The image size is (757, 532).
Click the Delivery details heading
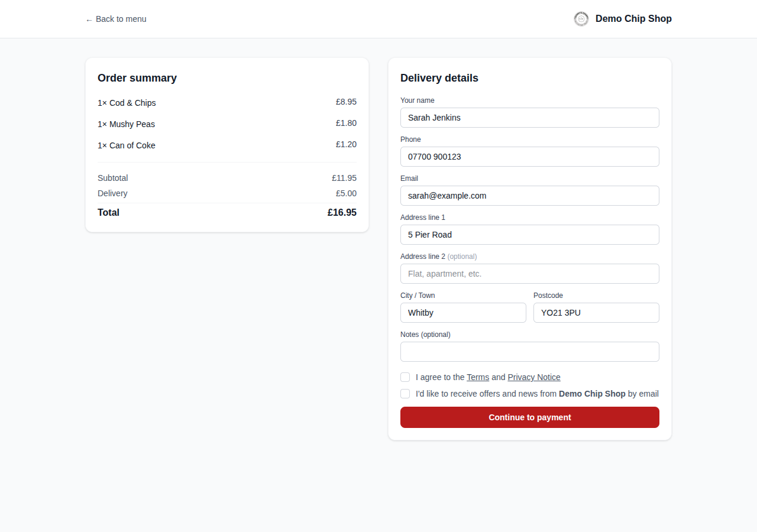[439, 78]
